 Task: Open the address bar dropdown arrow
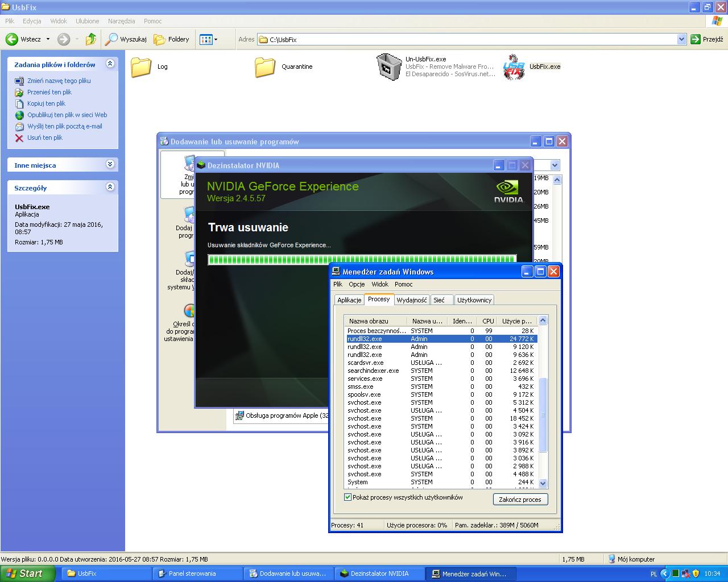pyautogui.click(x=682, y=39)
